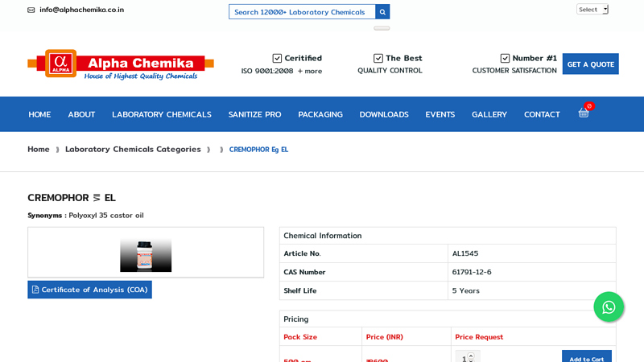644x362 pixels.
Task: Open the Sanitize Pro page
Action: click(254, 114)
